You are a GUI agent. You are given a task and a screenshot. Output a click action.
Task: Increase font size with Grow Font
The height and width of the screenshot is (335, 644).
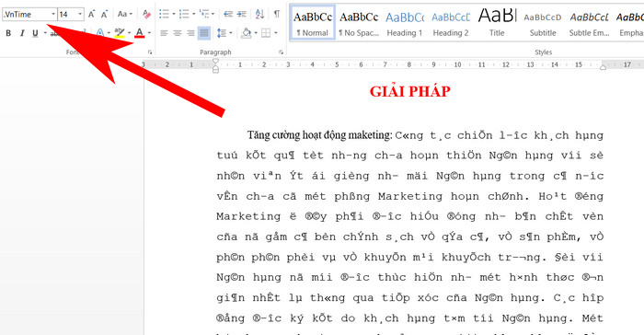(92, 15)
